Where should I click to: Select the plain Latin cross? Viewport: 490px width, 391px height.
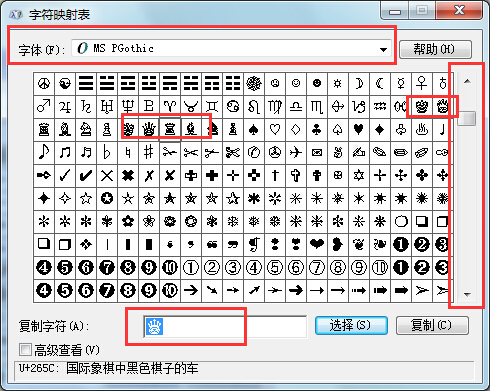click(275, 175)
